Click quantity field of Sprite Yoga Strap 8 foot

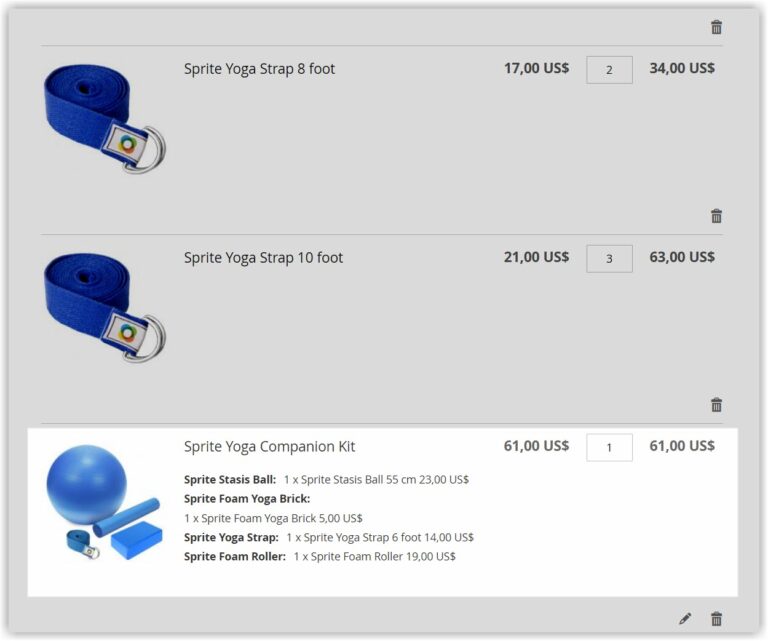tap(609, 70)
